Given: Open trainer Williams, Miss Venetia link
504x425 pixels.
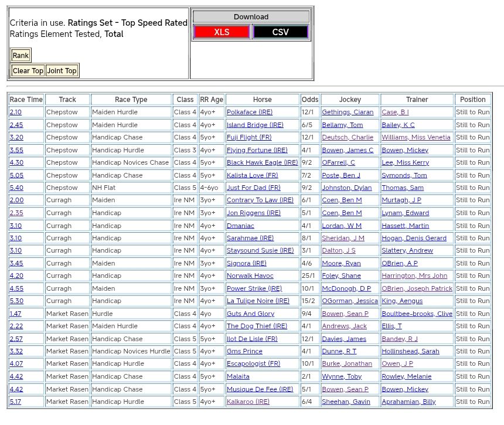Looking at the screenshot, I should [416, 138].
